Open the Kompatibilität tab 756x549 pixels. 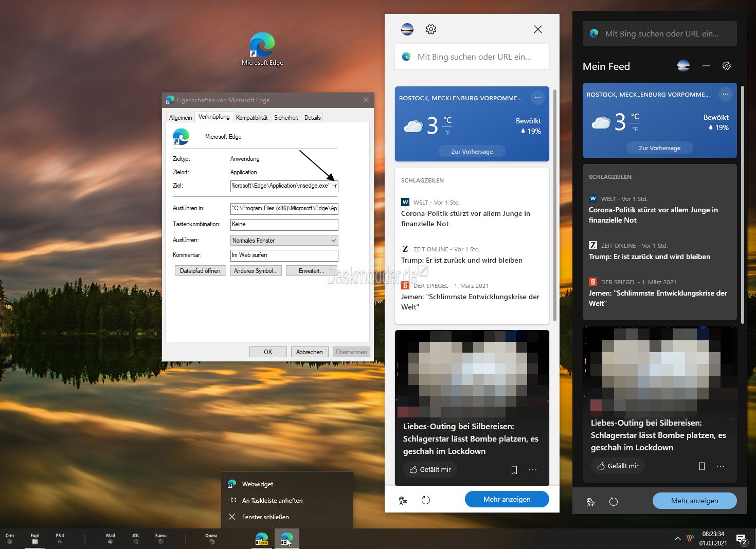251,118
